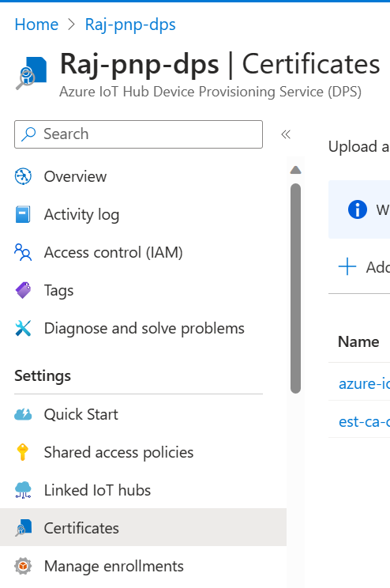The image size is (390, 588).
Task: Click the Certificates sidebar icon
Action: point(23,528)
